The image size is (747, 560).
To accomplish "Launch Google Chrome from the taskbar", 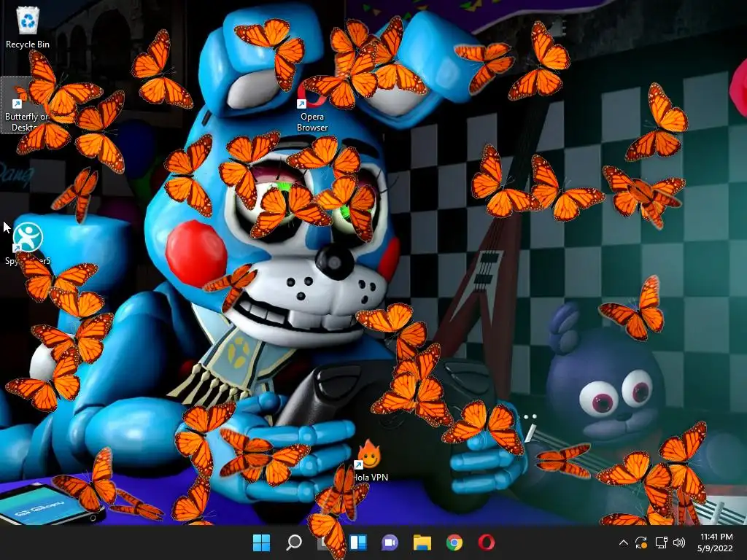I will coord(454,542).
